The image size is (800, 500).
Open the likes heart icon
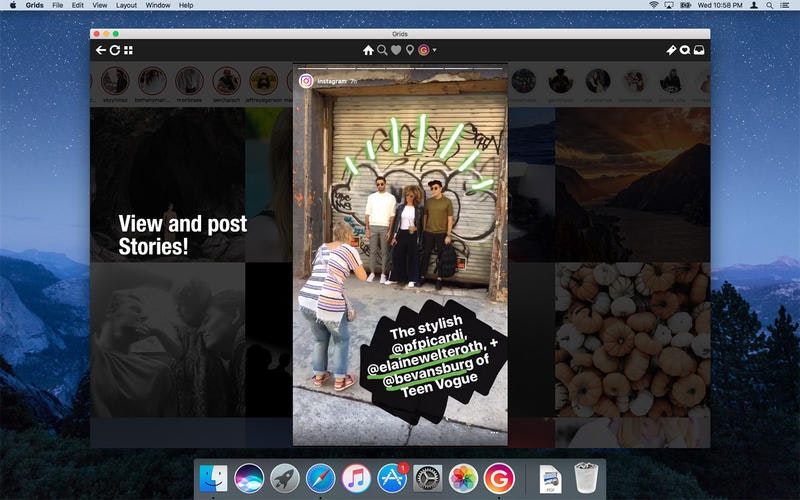[396, 50]
